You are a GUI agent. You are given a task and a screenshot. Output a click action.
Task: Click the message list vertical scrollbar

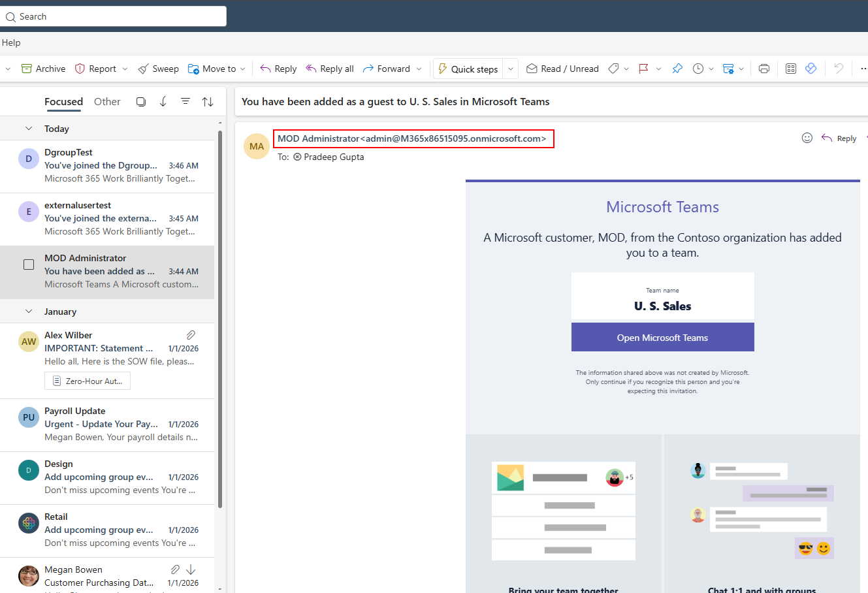click(x=220, y=320)
